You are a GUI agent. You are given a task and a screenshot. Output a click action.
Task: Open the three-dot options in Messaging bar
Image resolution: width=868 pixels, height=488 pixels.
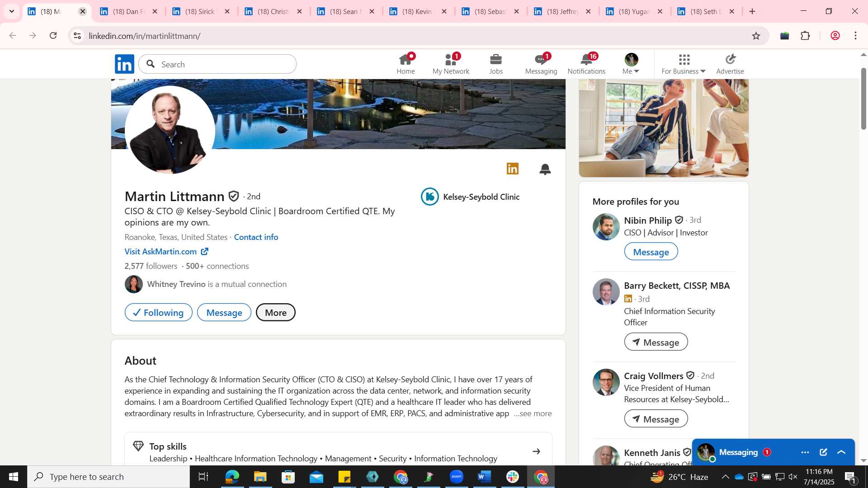click(805, 452)
